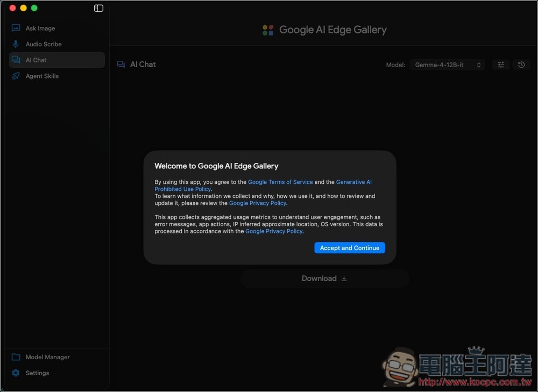Click the Agent Skills rocket icon

(16, 76)
